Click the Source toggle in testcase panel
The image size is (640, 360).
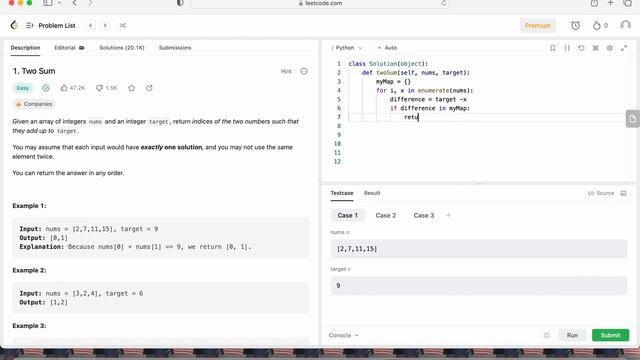pos(601,193)
